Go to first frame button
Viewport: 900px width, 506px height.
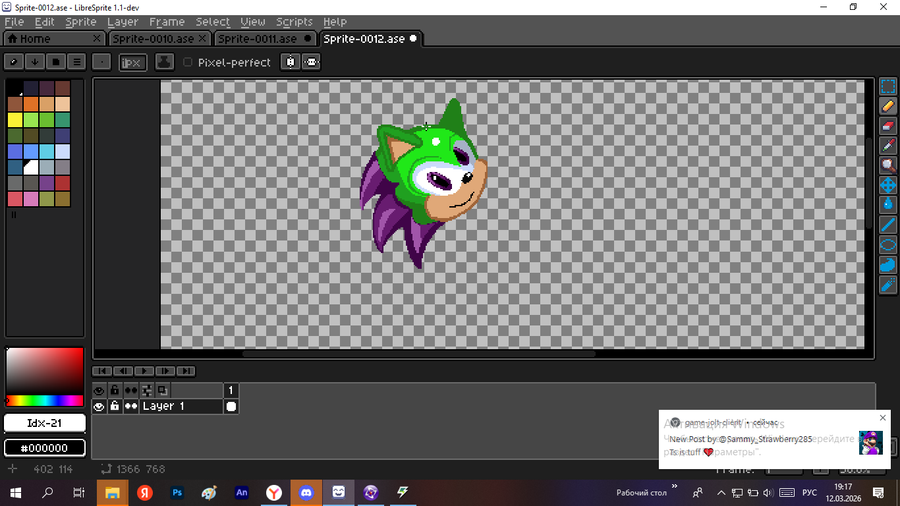click(102, 371)
